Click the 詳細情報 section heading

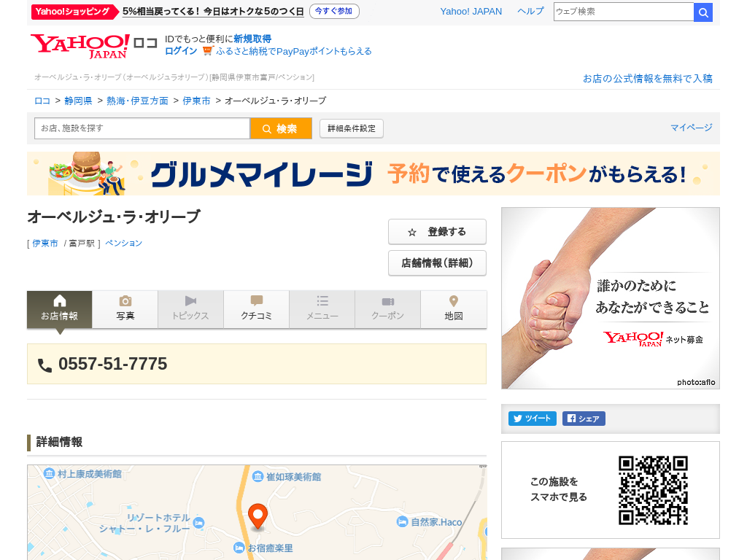pyautogui.click(x=59, y=443)
